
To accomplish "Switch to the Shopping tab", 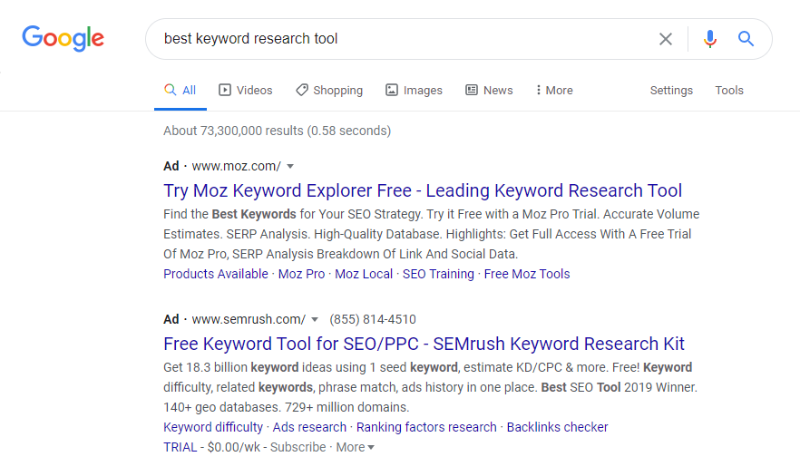I will pos(329,90).
